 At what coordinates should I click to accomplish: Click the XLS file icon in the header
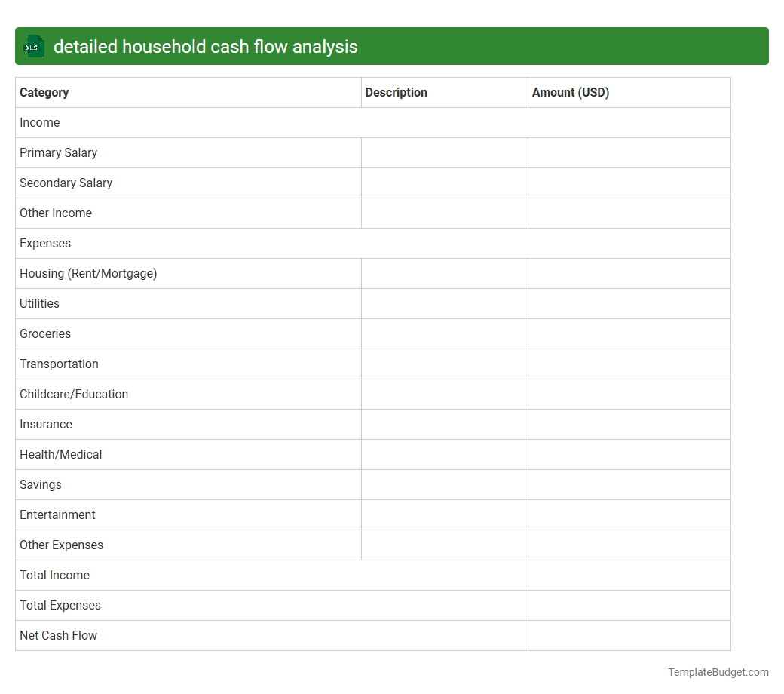tap(33, 46)
